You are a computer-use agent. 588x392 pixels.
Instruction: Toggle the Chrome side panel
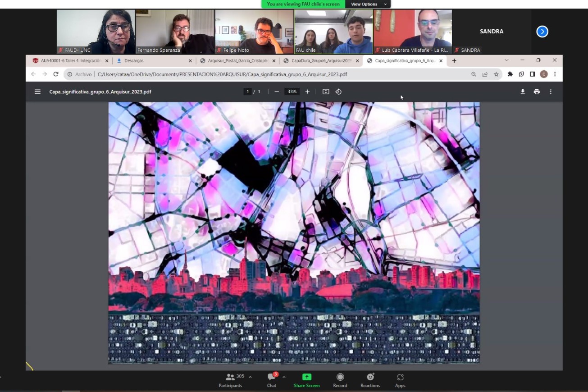[x=532, y=74]
